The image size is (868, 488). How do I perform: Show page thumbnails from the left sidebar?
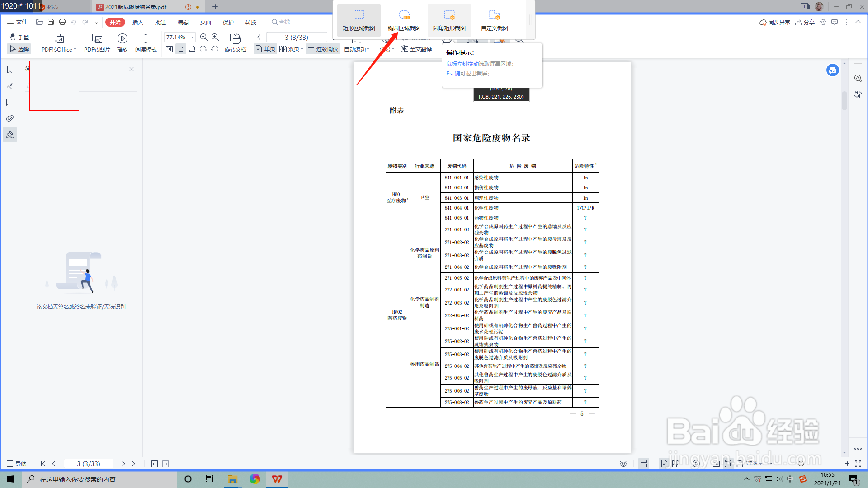tap(10, 86)
